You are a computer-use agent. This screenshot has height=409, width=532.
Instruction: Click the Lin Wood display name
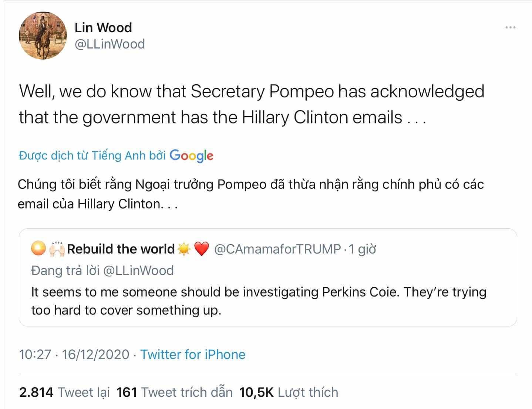(x=103, y=27)
